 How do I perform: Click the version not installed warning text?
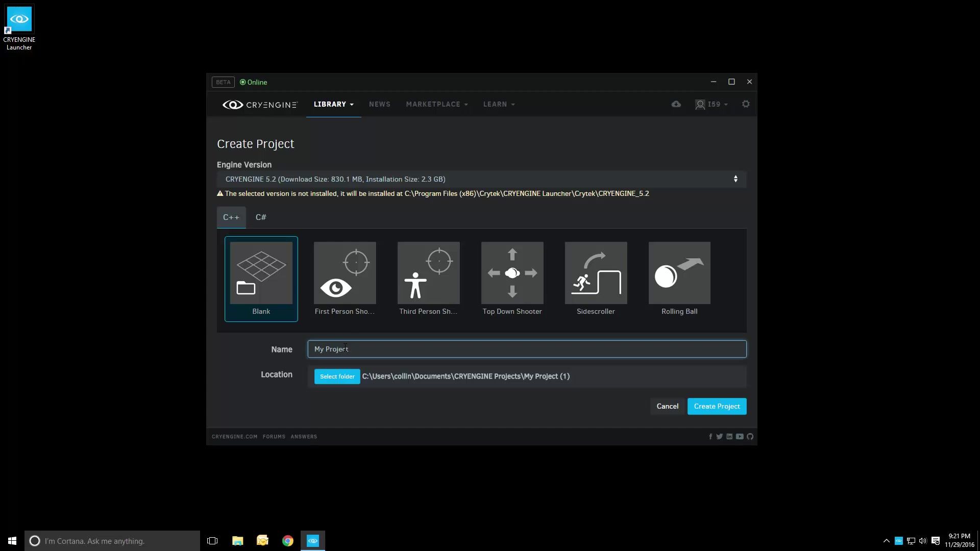point(433,193)
